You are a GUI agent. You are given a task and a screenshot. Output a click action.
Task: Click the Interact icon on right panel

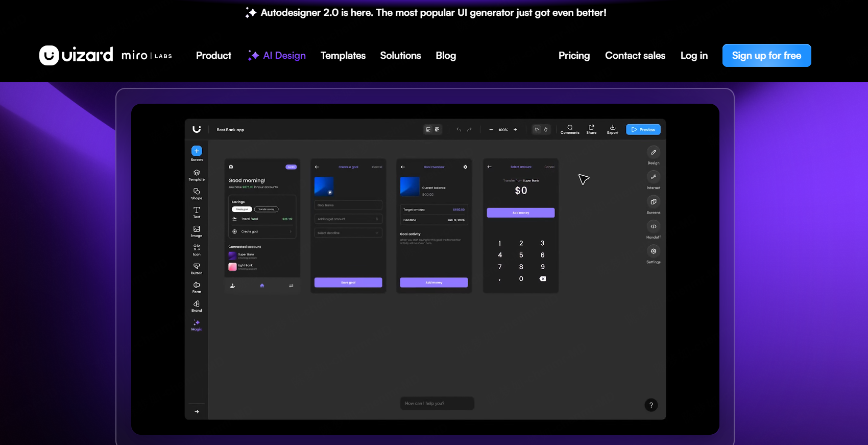point(653,177)
